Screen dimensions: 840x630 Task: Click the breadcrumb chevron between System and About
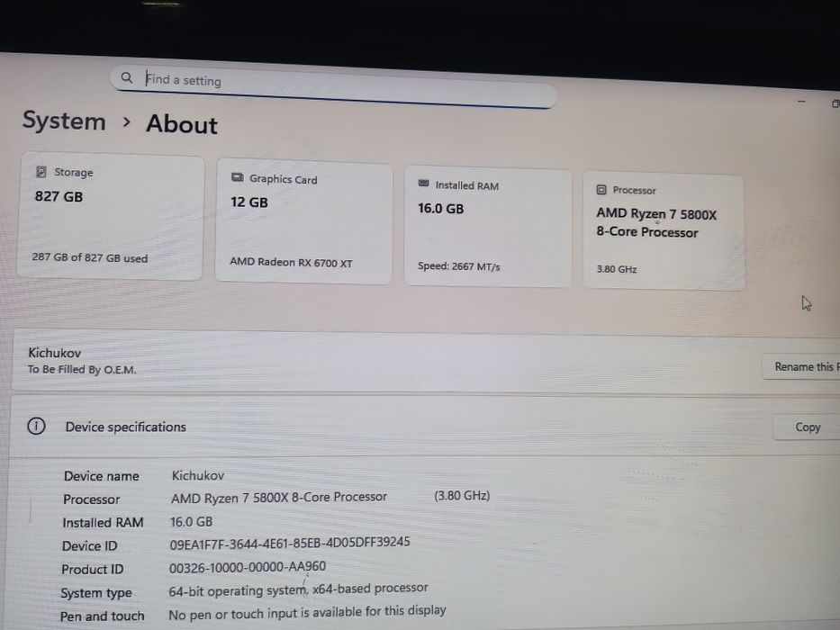click(x=126, y=122)
